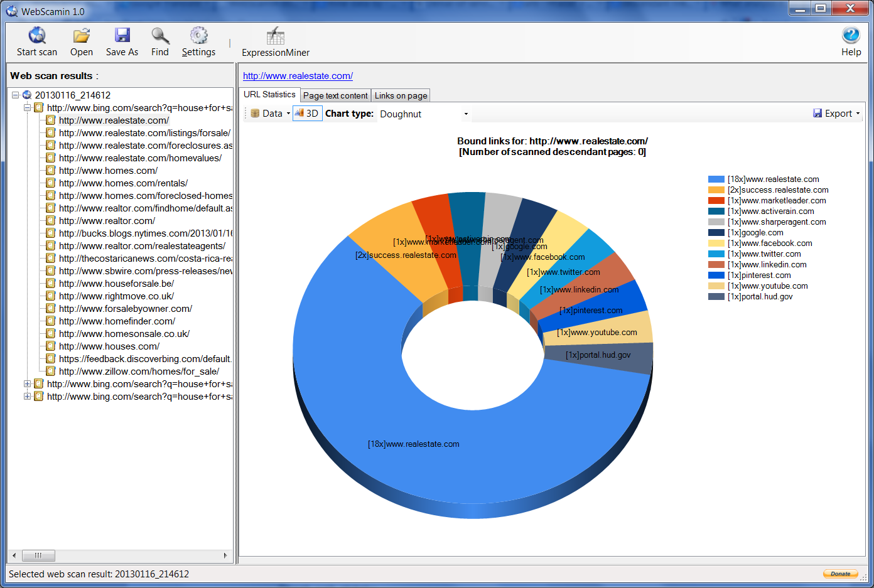
Task: Switch to the Page text content tab
Action: coord(335,95)
